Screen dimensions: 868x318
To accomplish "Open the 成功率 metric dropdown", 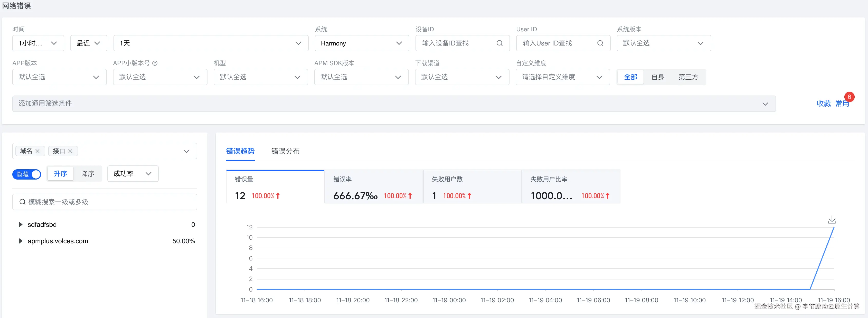I will [x=133, y=173].
